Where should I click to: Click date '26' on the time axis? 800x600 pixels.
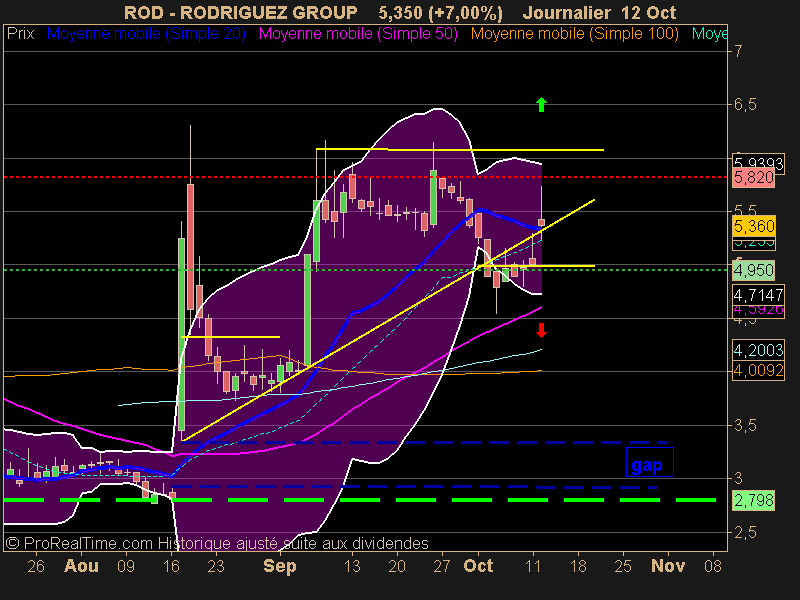pyautogui.click(x=36, y=566)
